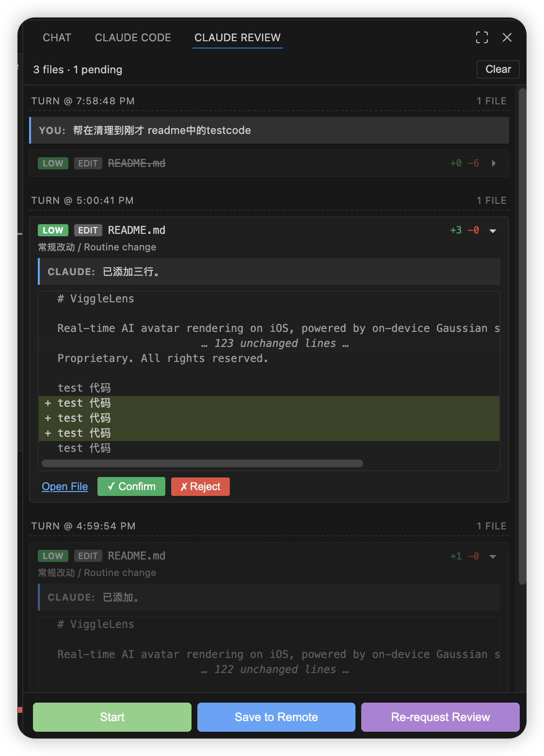Click the '+3 -0' change count
The image size is (544, 756).
pos(464,230)
